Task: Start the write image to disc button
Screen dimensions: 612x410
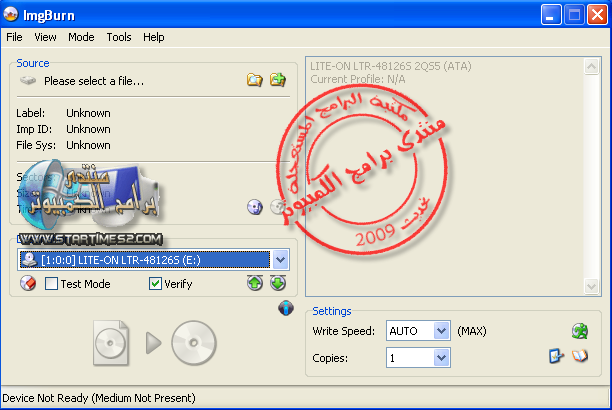Action: 155,343
